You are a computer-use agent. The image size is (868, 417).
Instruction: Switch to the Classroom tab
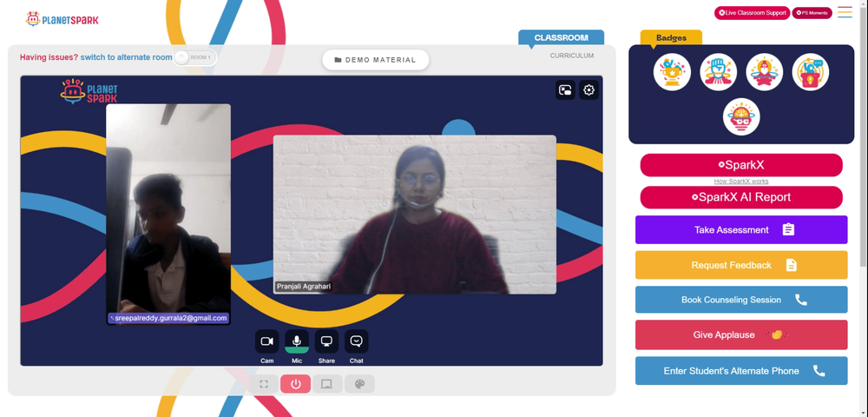coord(562,37)
